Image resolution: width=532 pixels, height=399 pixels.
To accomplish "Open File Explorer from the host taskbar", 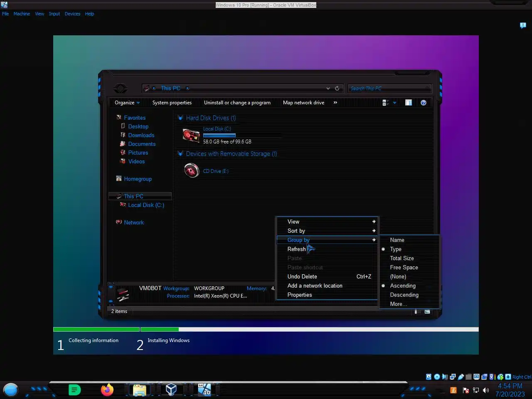I will point(139,390).
